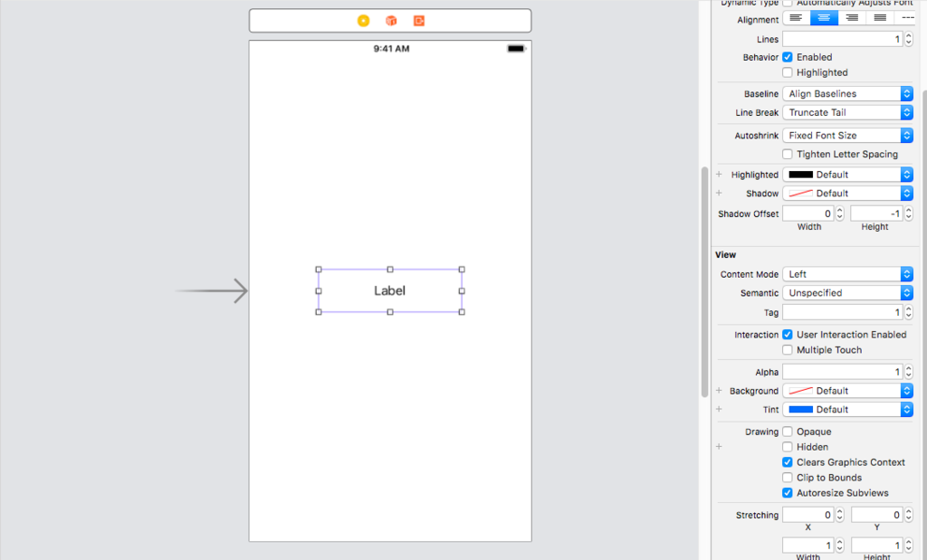
Task: Click the View section header
Action: click(725, 254)
